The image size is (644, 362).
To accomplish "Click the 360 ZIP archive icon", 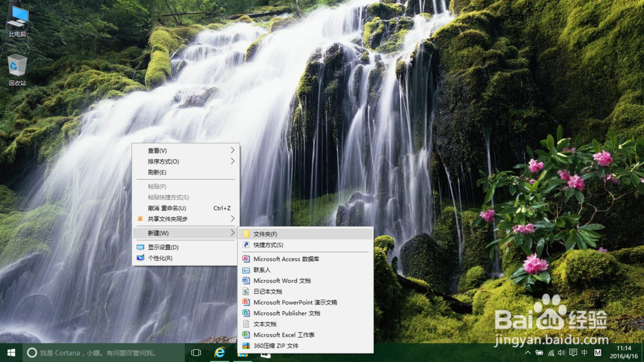I will click(x=246, y=346).
